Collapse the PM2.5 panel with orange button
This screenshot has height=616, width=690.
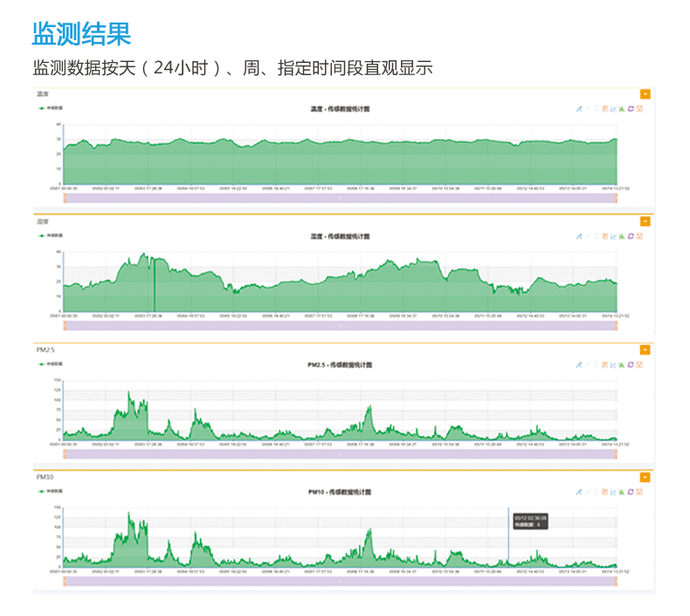tap(645, 350)
